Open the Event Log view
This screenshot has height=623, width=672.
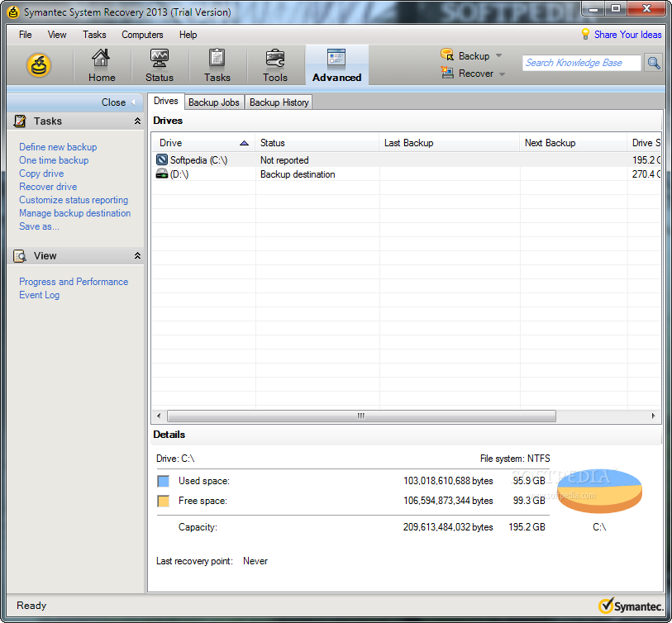click(x=39, y=295)
